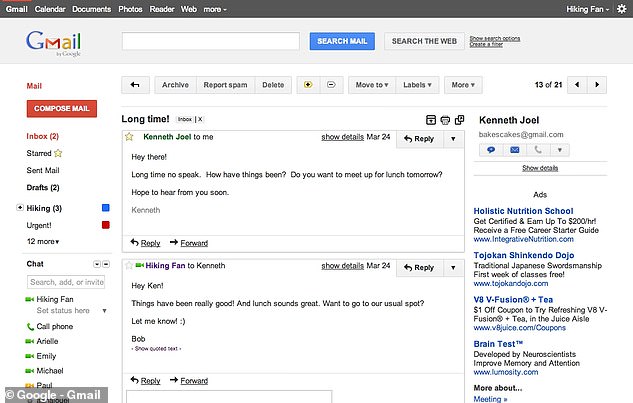Open reply options arrow on Kenneth's message
633x403 pixels.
[x=453, y=139]
